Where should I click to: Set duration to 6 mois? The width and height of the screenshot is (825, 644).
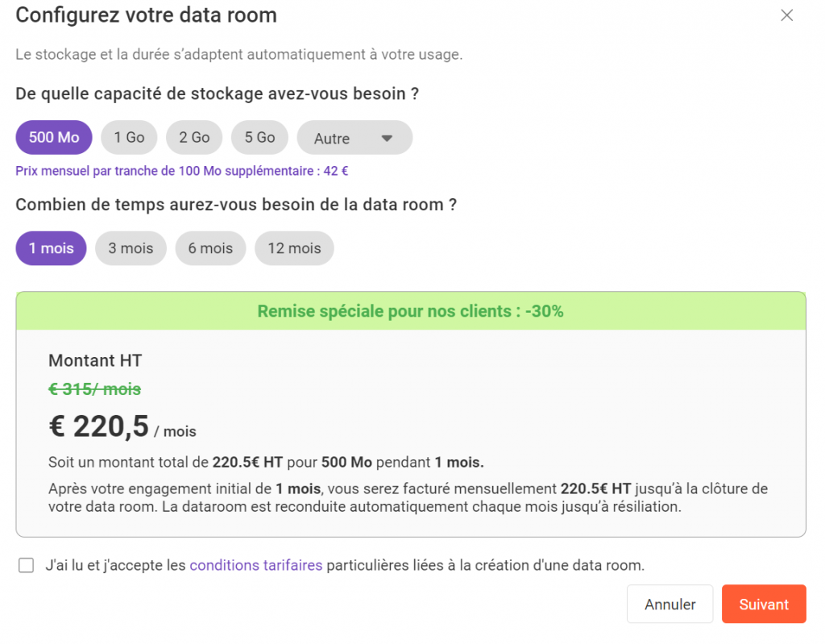click(210, 248)
